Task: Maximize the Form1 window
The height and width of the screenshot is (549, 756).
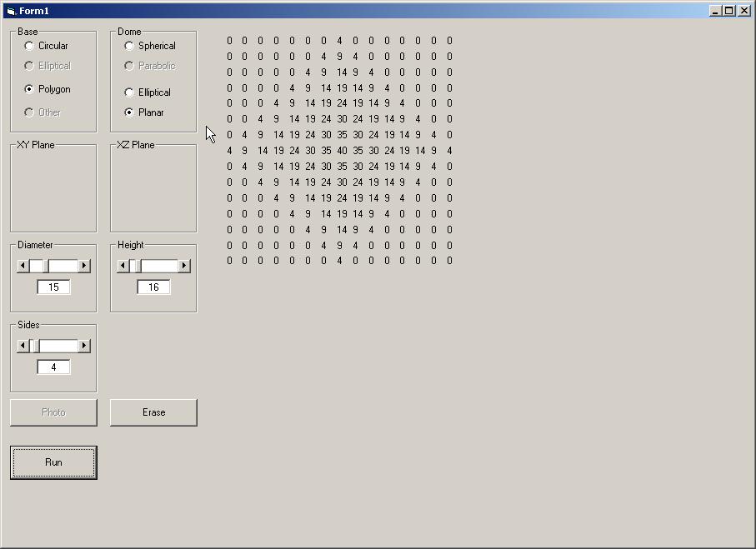Action: pos(729,11)
